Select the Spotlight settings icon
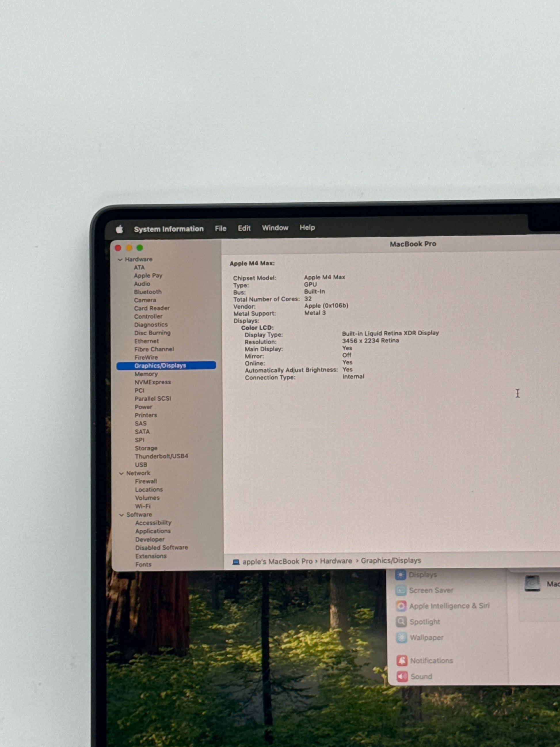 (401, 622)
